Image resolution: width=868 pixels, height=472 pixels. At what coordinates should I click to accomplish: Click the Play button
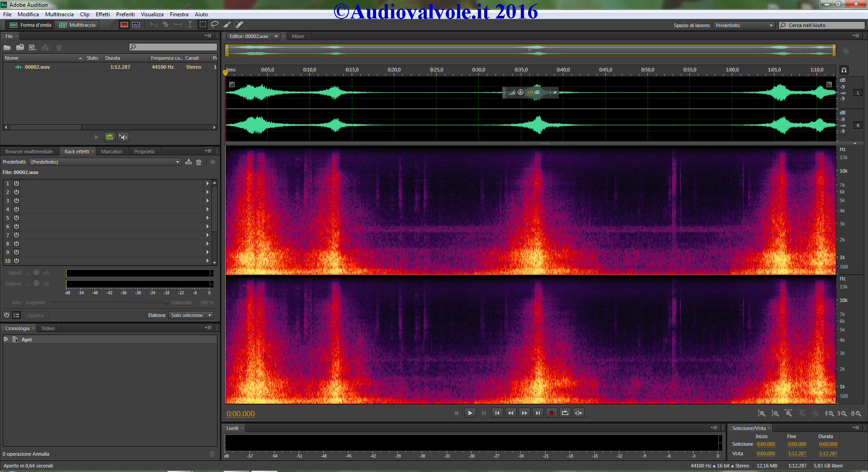point(470,413)
